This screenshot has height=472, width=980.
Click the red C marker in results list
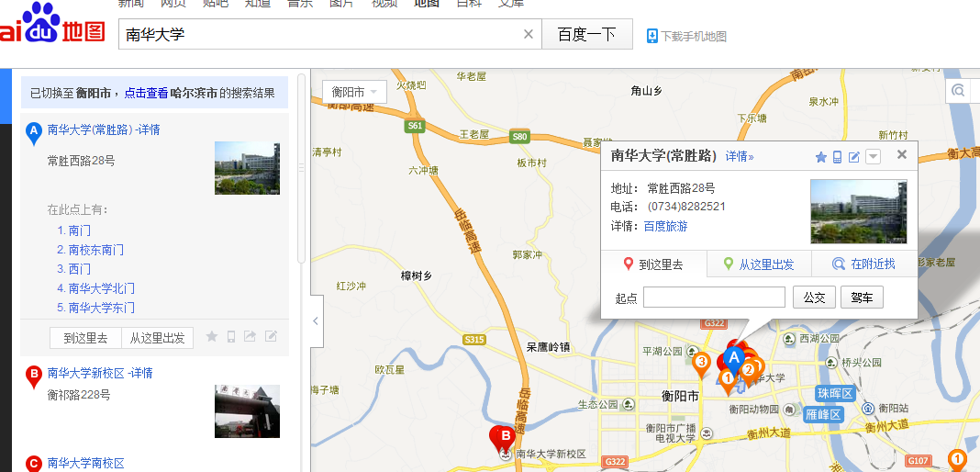pos(33,463)
